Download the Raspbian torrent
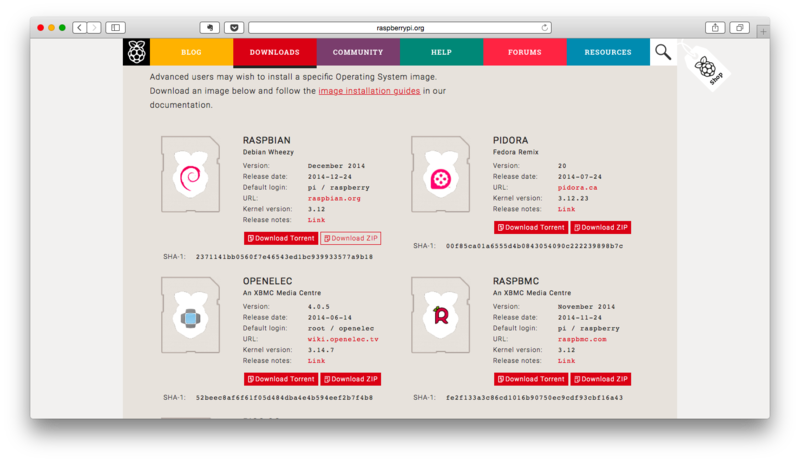The height and width of the screenshot is (462, 800). click(x=281, y=238)
